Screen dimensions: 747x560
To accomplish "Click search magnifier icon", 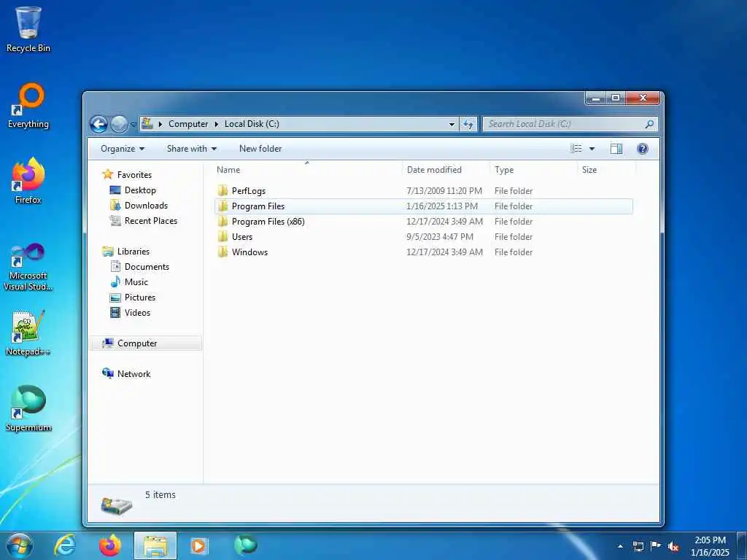I will (649, 124).
